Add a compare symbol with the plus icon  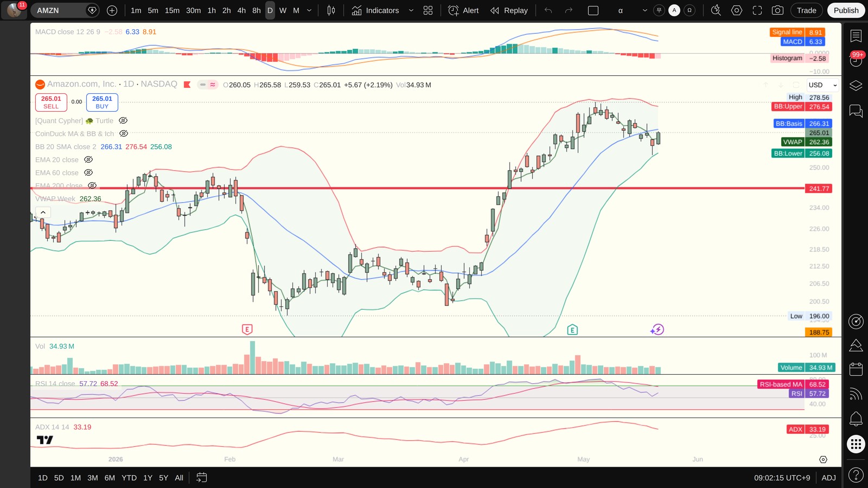112,10
